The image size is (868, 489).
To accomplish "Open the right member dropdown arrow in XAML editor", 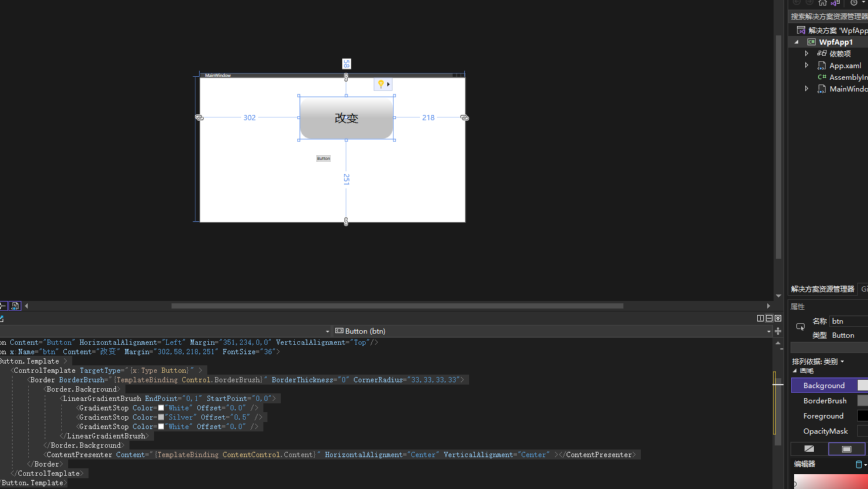I will coord(769,332).
